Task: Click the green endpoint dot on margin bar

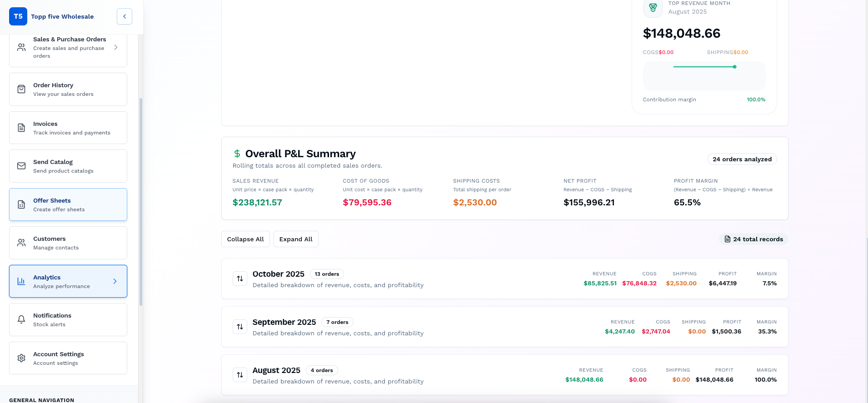Action: [x=734, y=67]
